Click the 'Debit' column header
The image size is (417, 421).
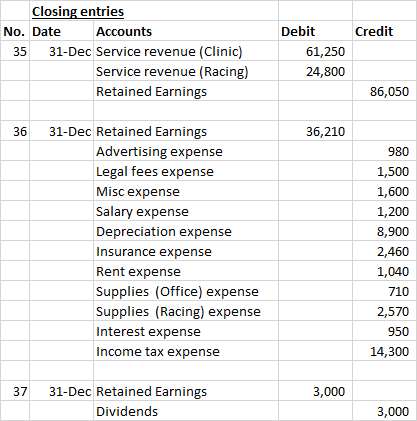tap(315, 31)
